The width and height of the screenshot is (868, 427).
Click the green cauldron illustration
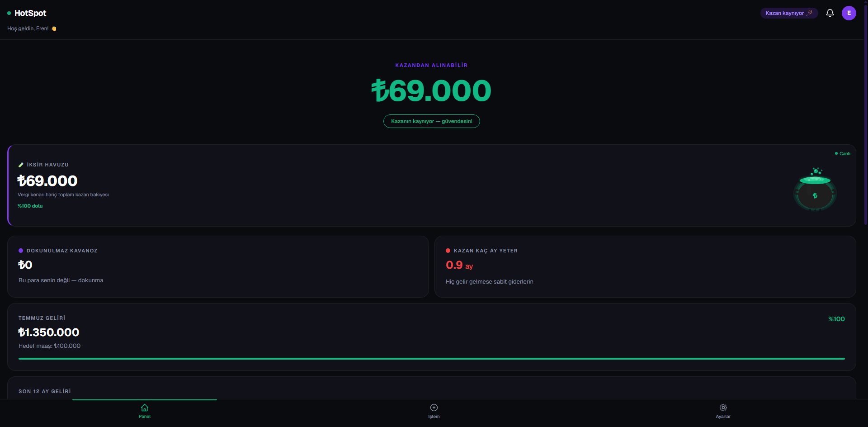pos(815,189)
